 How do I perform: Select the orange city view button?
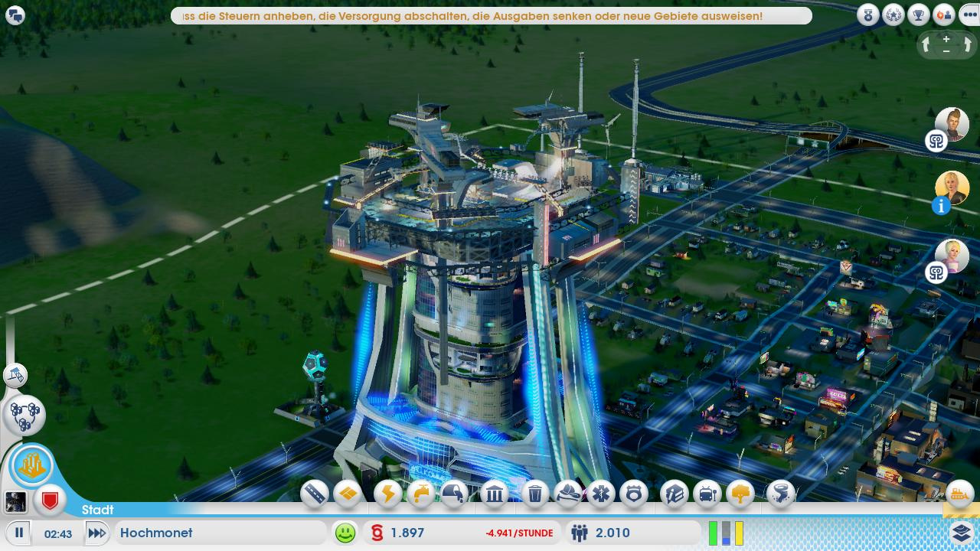coord(32,465)
